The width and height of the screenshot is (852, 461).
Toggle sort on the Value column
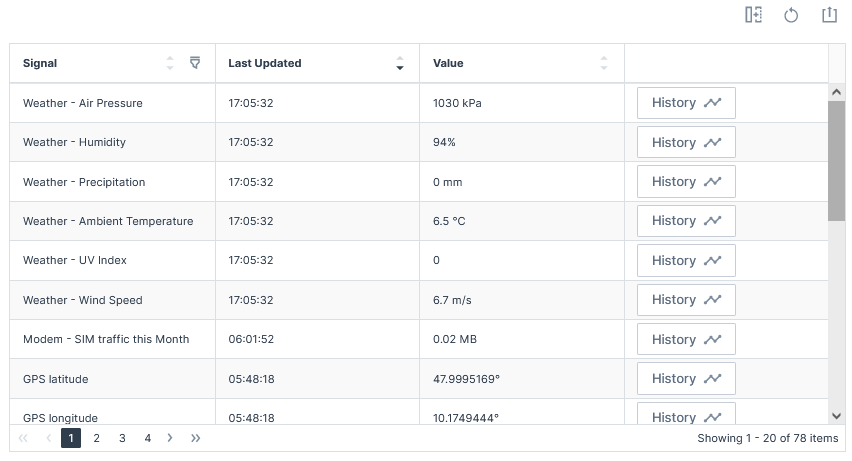(x=604, y=63)
